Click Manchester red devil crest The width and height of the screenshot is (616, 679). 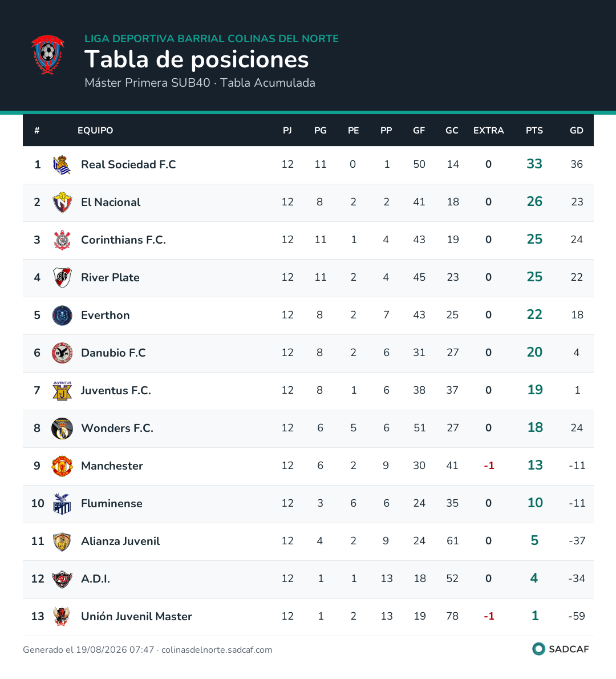(62, 466)
